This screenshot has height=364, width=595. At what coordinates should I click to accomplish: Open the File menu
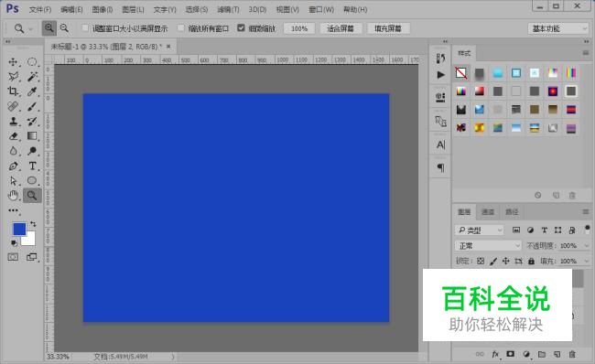40,9
